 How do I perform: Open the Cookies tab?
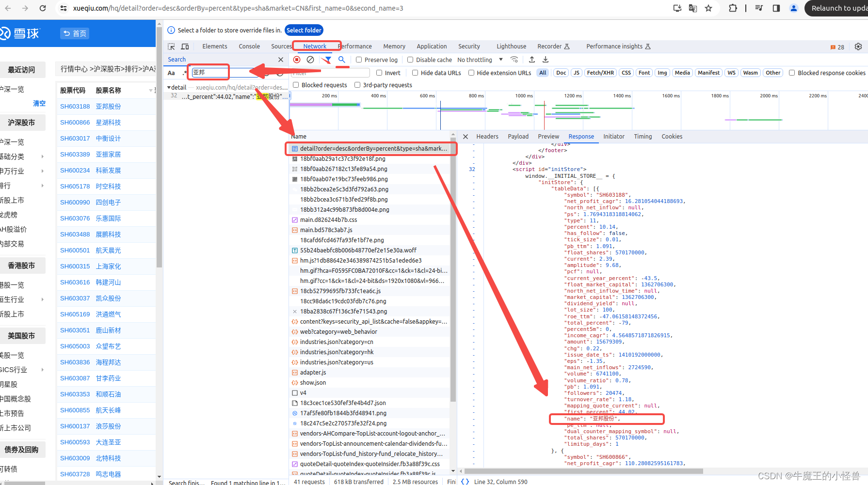click(672, 137)
